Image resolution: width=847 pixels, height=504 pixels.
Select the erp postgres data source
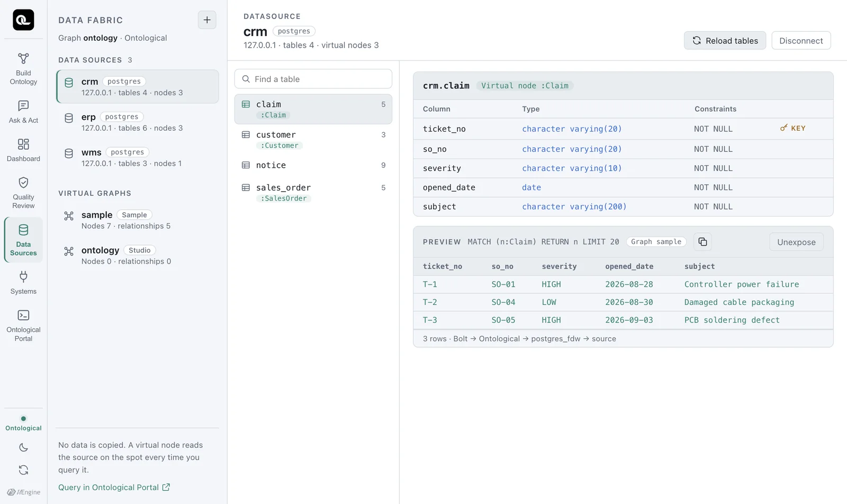[138, 122]
